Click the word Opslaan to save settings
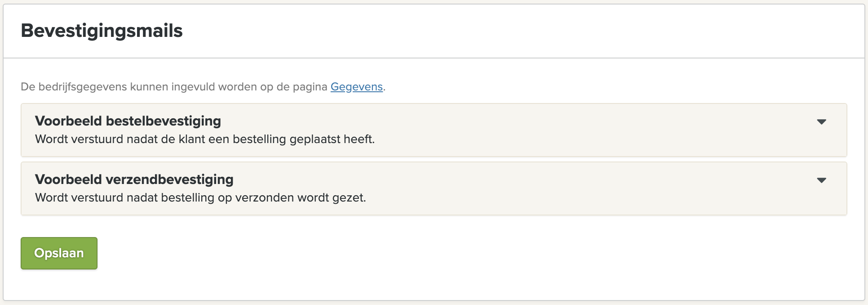The height and width of the screenshot is (305, 868). (x=59, y=253)
